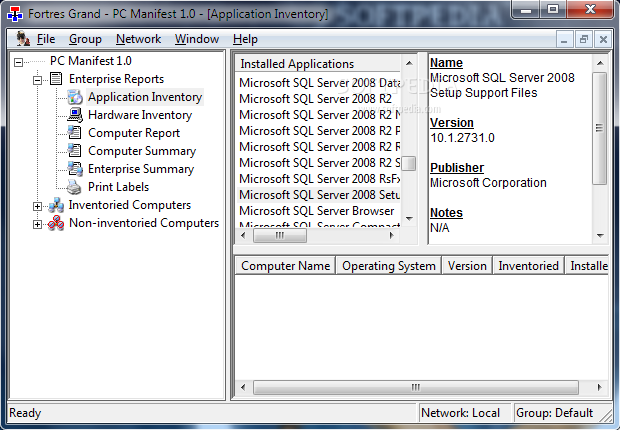
Task: Collapse the PC Manifest 1.0 root node
Action: click(x=18, y=62)
